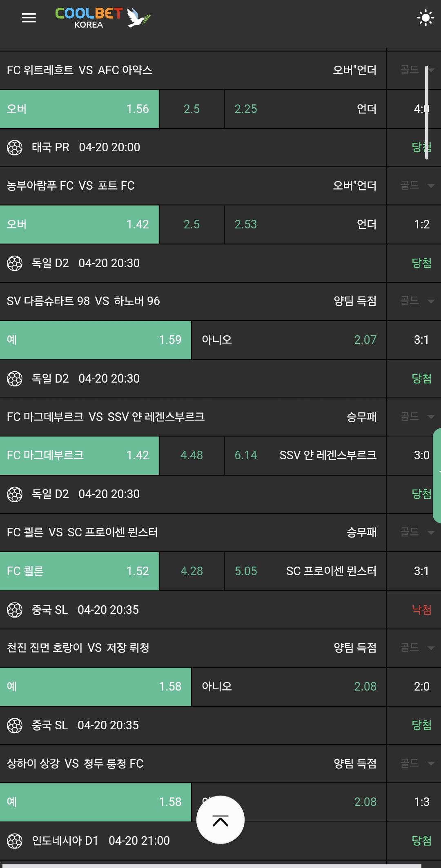This screenshot has height=868, width=441.
Task: Choose FC 마그데부르크 win at 1.42
Action: click(x=79, y=455)
